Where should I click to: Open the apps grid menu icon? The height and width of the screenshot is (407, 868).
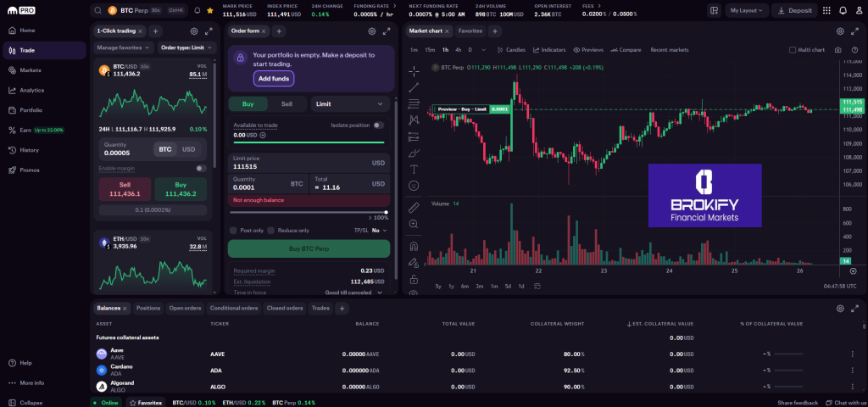(x=826, y=10)
